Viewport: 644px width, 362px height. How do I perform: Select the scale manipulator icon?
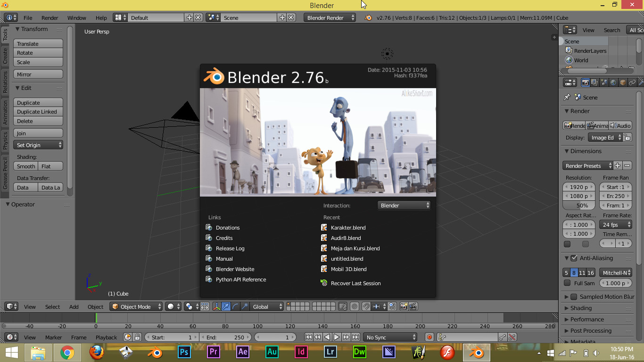(245, 306)
